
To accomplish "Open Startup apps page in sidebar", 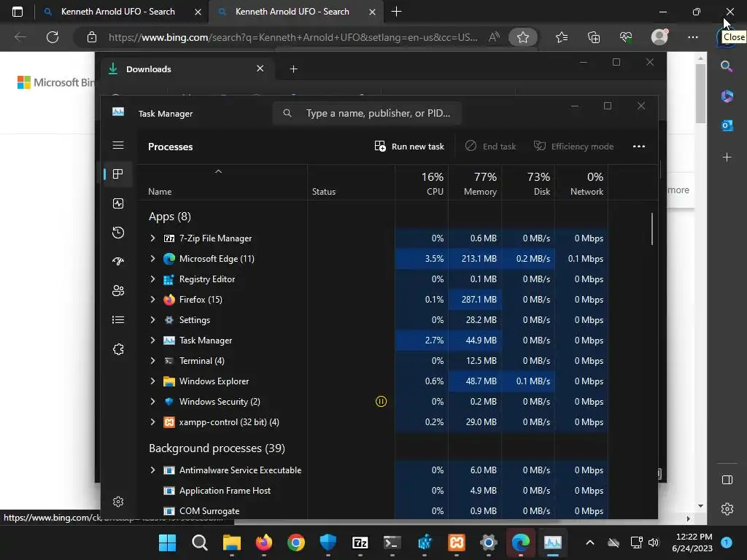I will coord(118,262).
